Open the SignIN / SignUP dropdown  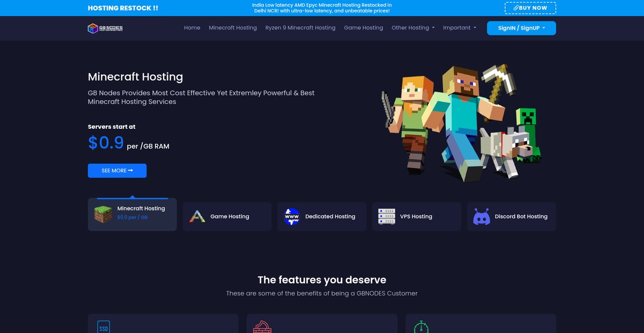[522, 28]
